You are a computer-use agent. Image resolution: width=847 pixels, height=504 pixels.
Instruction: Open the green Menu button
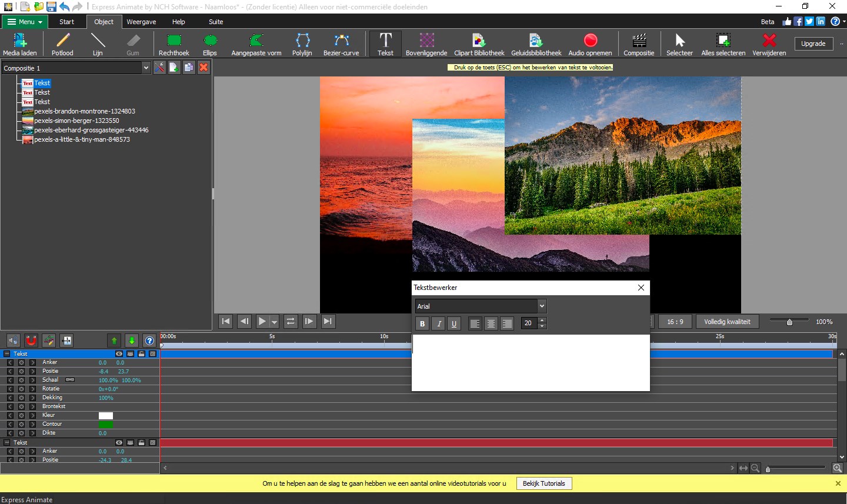(25, 22)
